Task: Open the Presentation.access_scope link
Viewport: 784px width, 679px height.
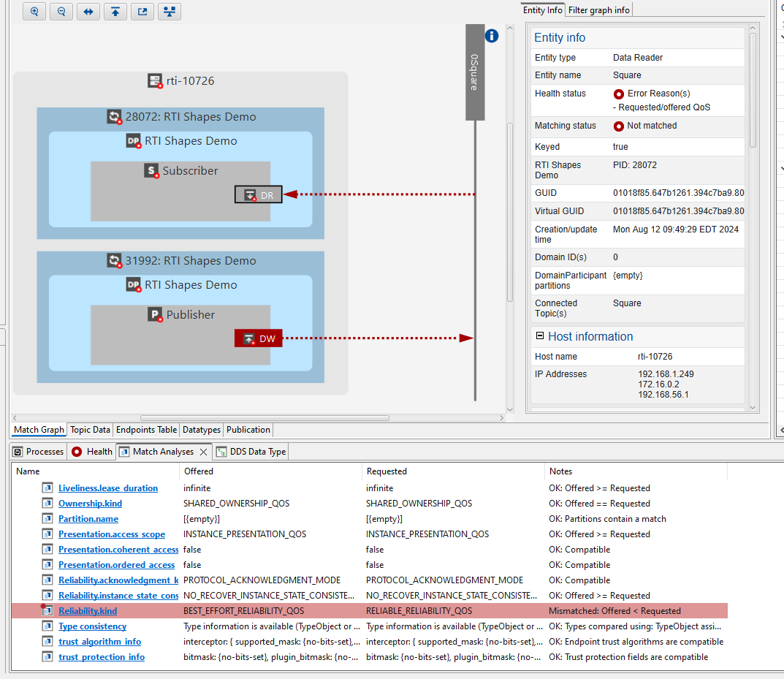Action: [112, 534]
